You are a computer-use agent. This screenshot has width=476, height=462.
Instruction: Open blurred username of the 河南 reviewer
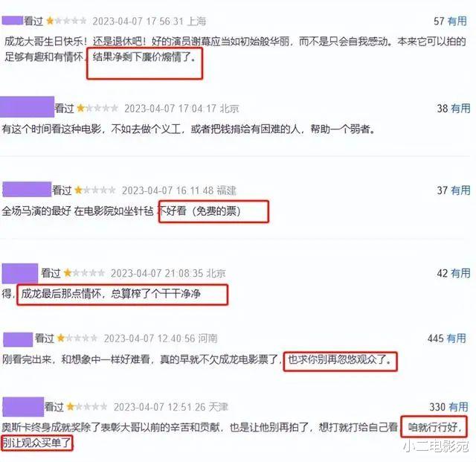(x=18, y=339)
